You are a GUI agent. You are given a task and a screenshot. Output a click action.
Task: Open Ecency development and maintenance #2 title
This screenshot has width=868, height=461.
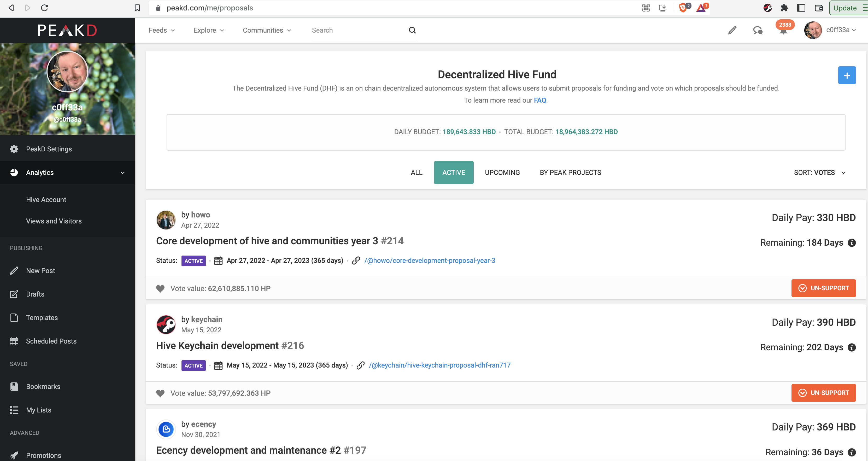click(261, 451)
